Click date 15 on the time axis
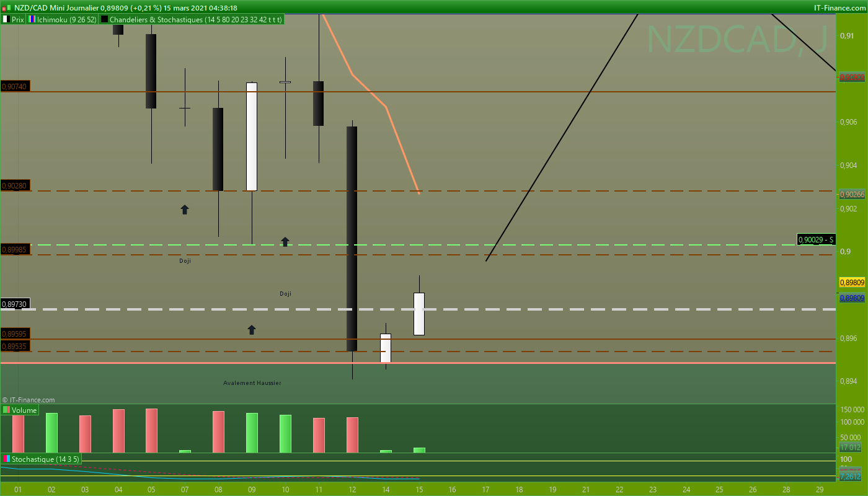The width and height of the screenshot is (868, 496). point(419,489)
